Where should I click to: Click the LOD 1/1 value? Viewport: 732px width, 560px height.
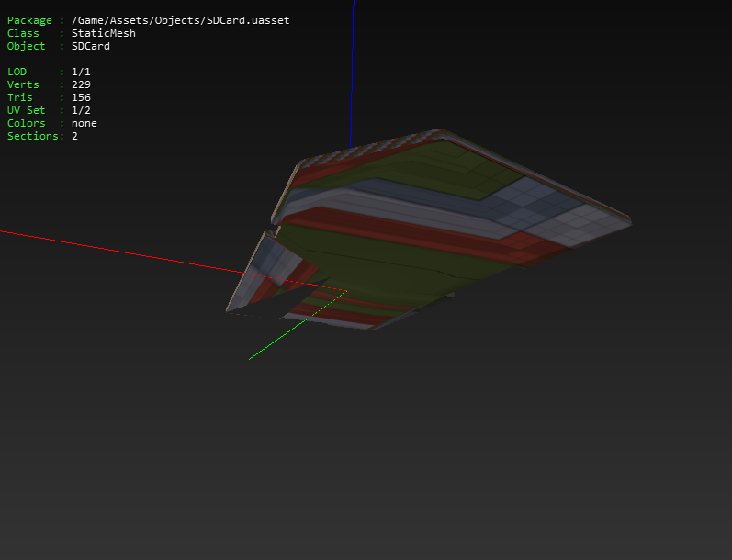pos(81,72)
